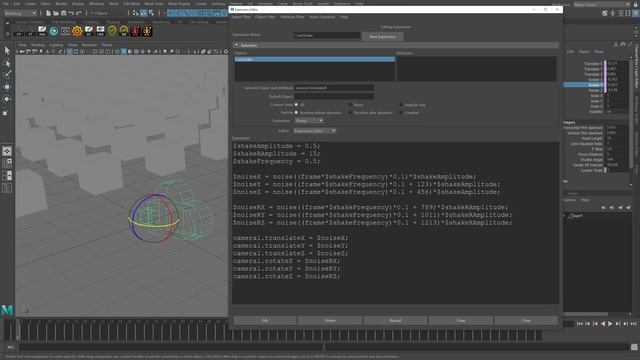This screenshot has height=360, width=640.
Task: Collapse the Selection section
Action: pyautogui.click(x=236, y=45)
